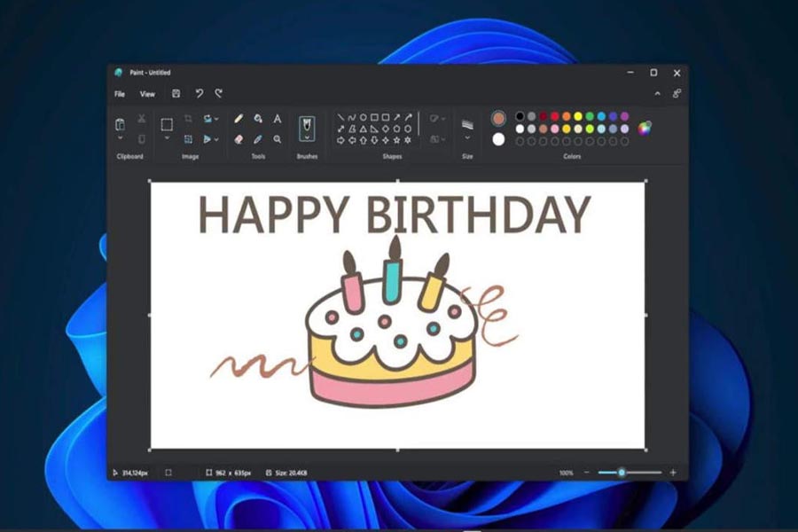
Task: Select the Pencil tool
Action: coord(239,119)
